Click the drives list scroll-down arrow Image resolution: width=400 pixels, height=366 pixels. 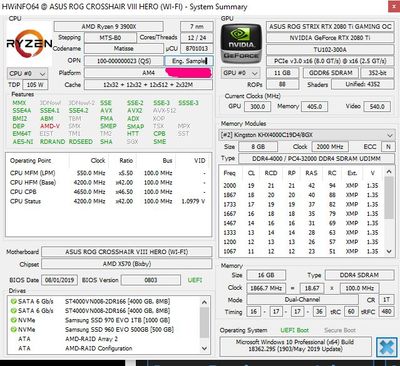coord(205,348)
